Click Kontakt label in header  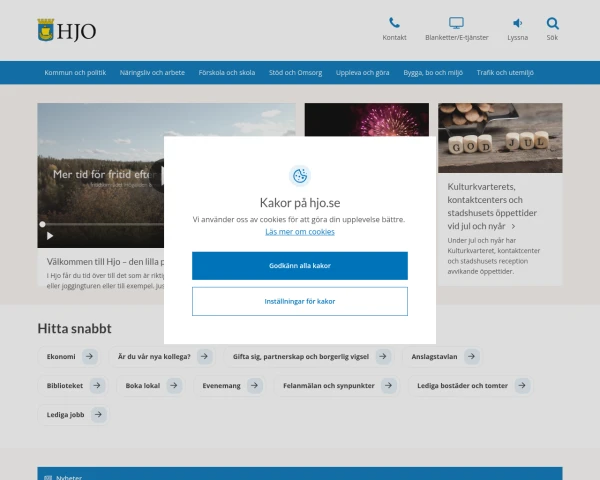point(394,38)
